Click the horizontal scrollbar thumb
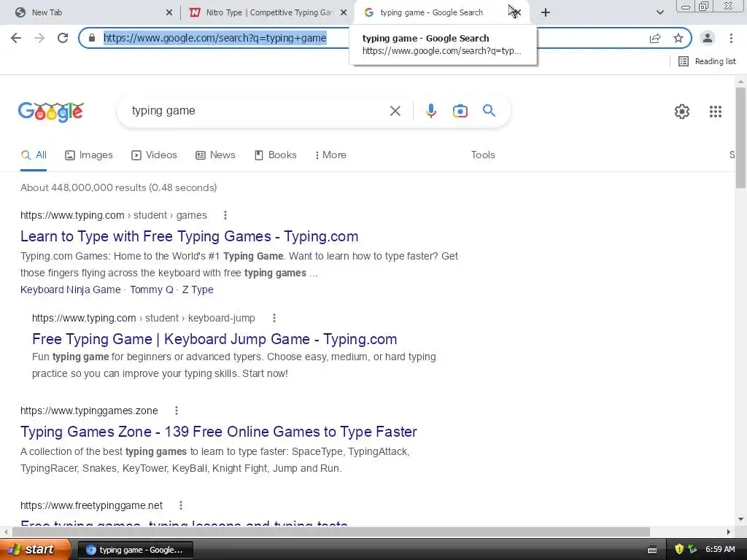This screenshot has width=747, height=560. click(331, 532)
